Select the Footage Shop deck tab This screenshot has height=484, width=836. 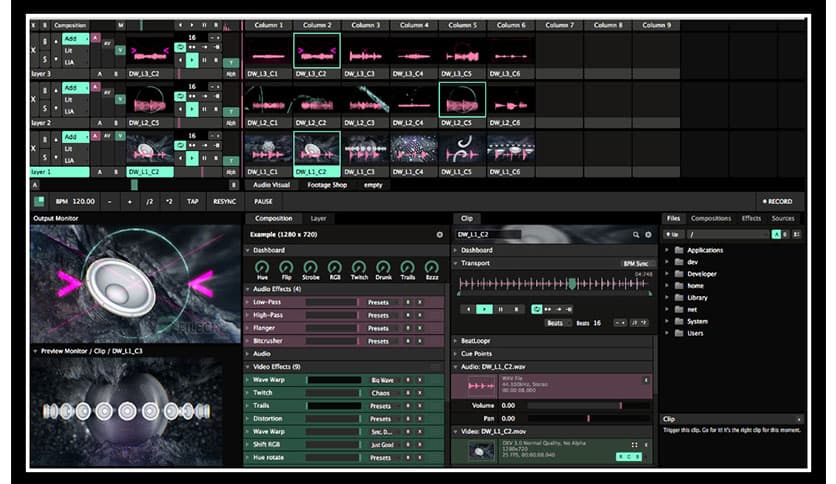[327, 185]
